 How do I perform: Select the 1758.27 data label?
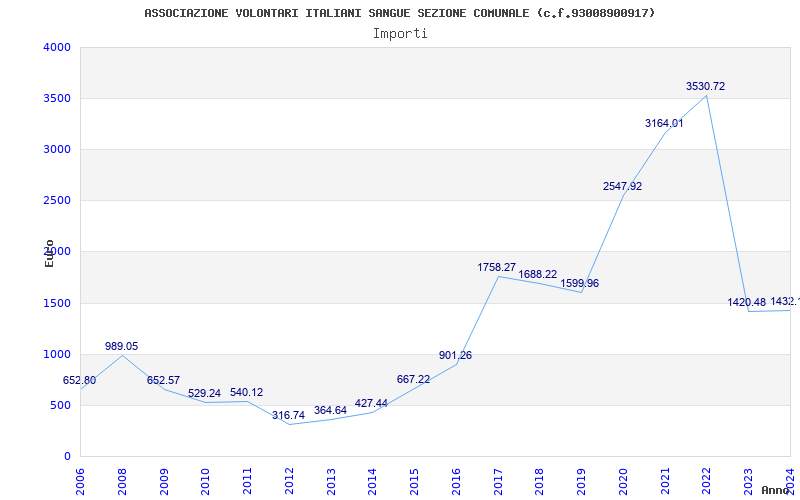click(497, 268)
